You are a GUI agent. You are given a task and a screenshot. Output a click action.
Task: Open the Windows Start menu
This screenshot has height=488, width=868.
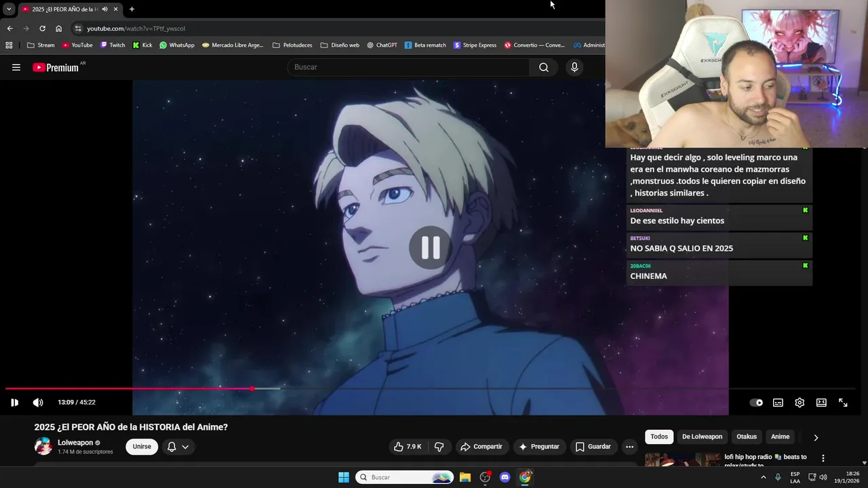tap(344, 477)
